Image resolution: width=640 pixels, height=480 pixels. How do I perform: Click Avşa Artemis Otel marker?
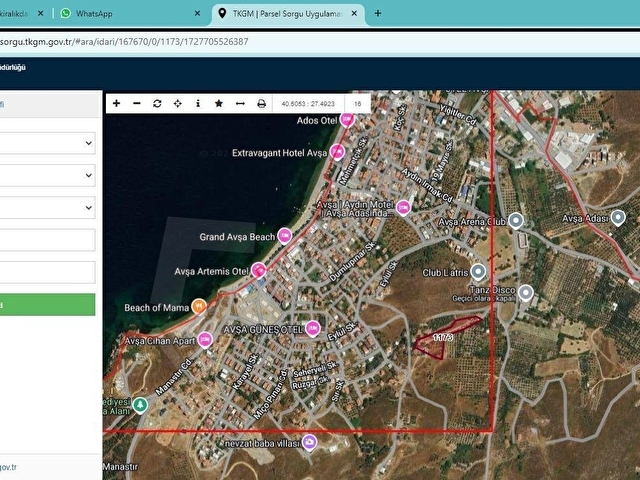[x=259, y=270]
